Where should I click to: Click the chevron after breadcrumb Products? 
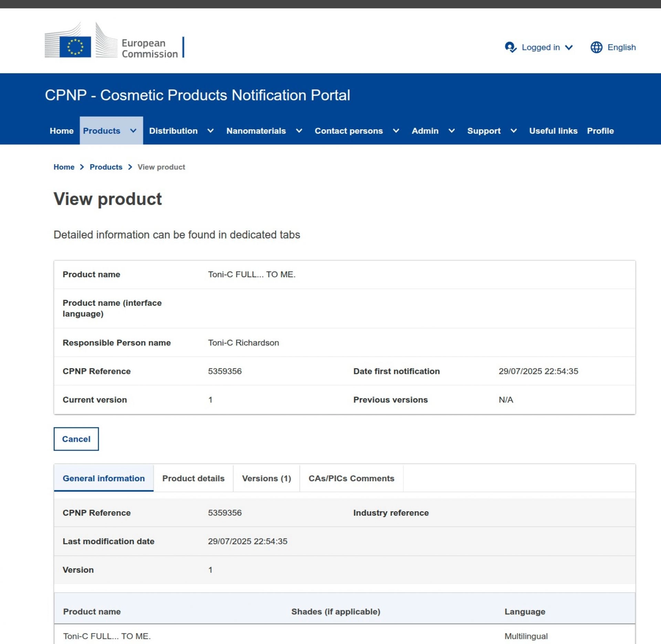[130, 167]
